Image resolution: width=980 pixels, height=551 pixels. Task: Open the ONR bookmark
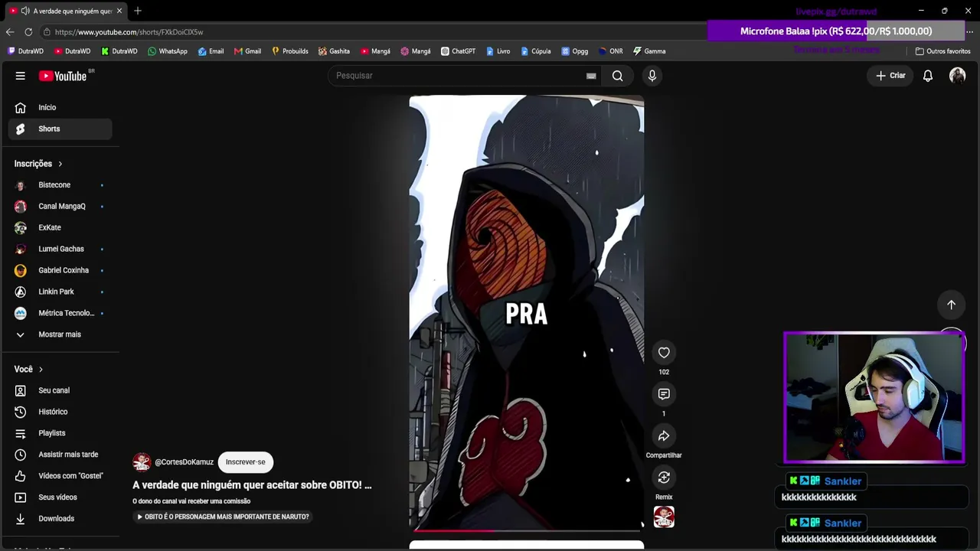pos(610,51)
